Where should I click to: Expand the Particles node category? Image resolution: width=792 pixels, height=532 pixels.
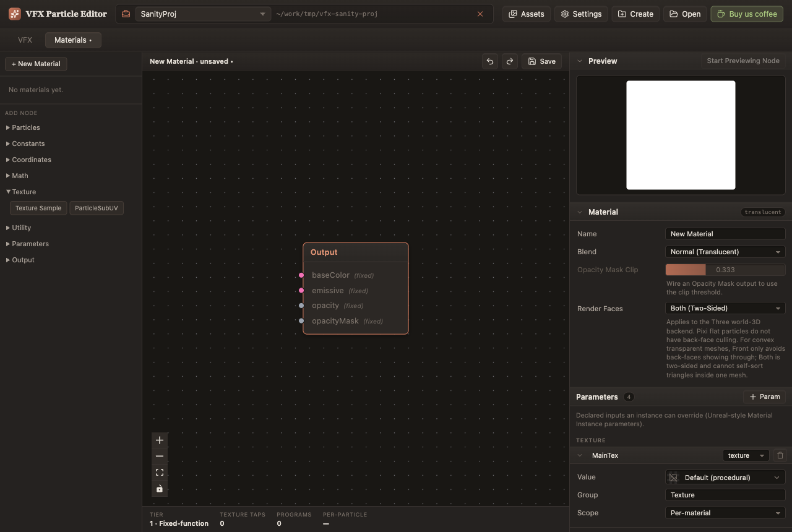coord(24,127)
